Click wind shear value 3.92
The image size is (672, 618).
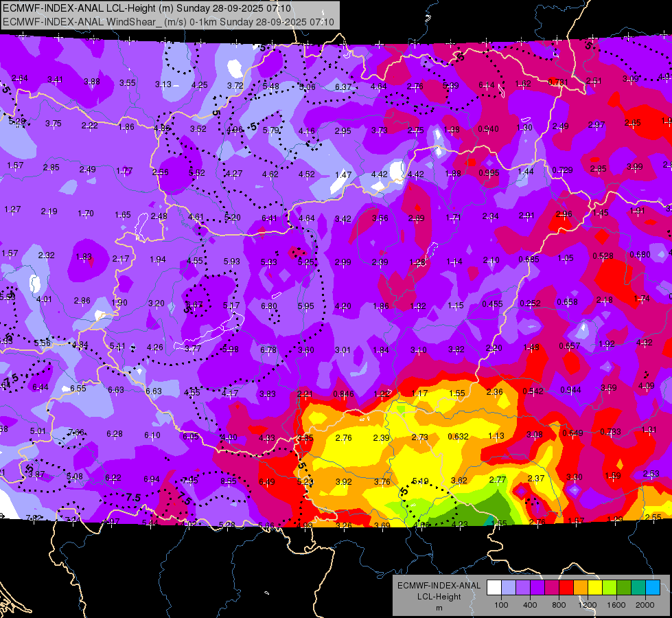tap(344, 481)
